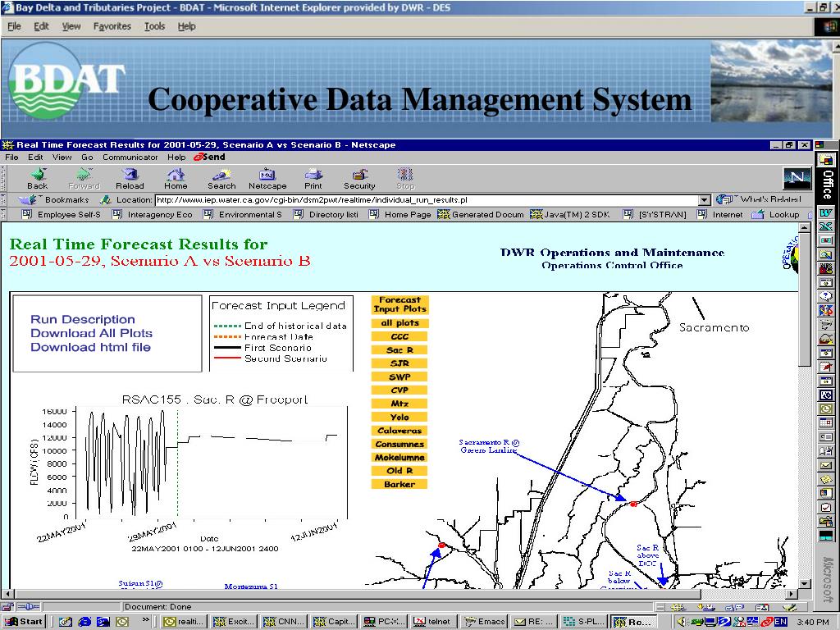Image resolution: width=840 pixels, height=630 pixels.
Task: Click the Location URL input field
Action: click(427, 200)
